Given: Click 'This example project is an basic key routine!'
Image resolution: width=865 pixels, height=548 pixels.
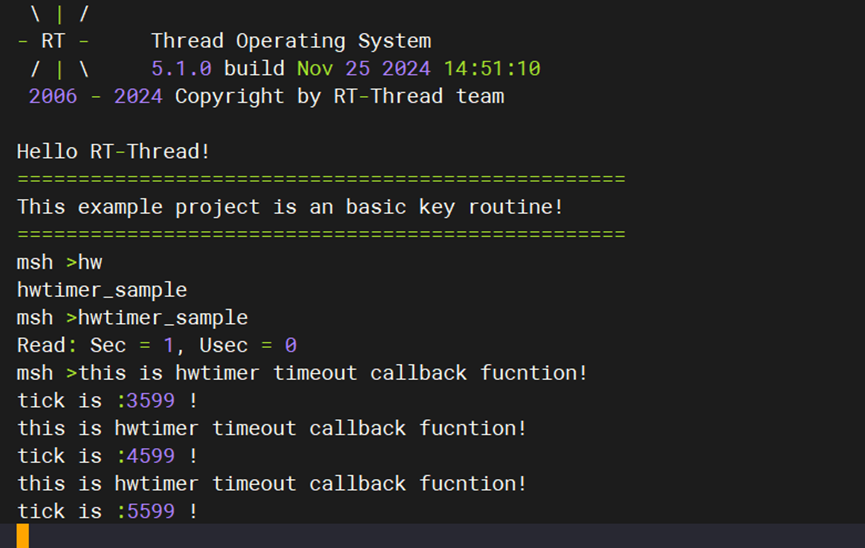Looking at the screenshot, I should (290, 207).
